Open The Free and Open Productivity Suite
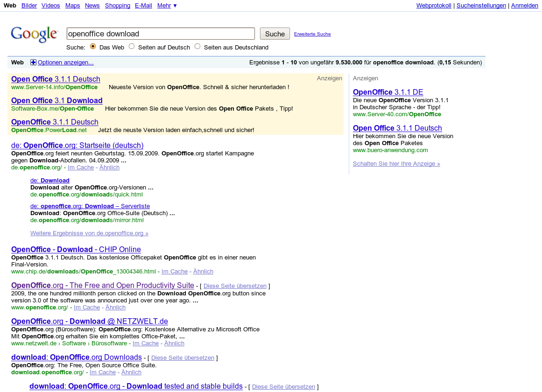542x392 pixels. pyautogui.click(x=103, y=286)
